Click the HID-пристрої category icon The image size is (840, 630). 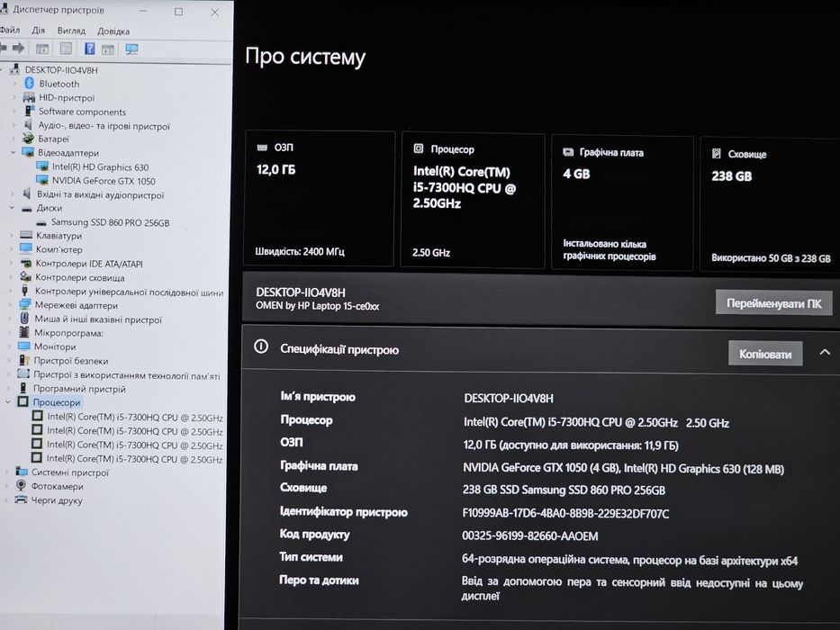(x=29, y=97)
